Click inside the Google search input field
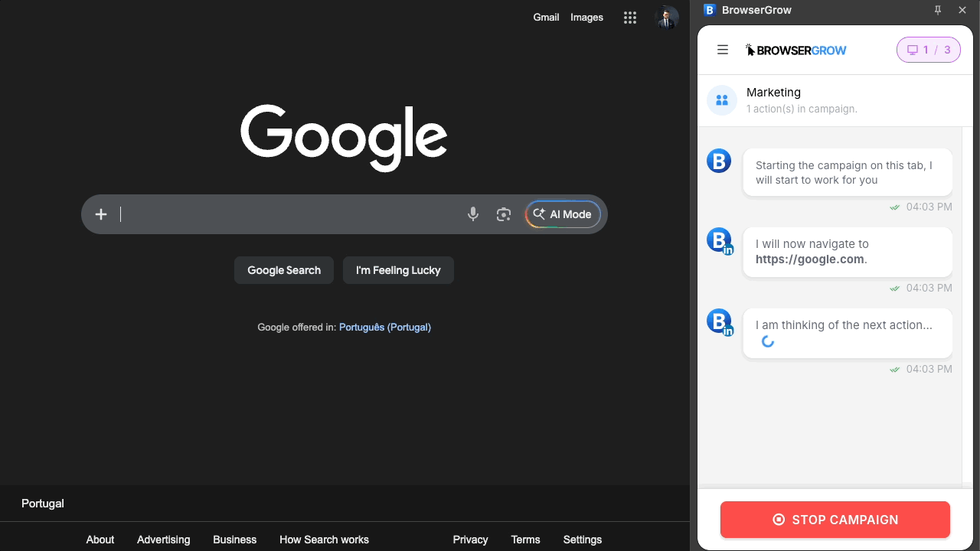Viewport: 980px width, 551px height. click(x=291, y=214)
